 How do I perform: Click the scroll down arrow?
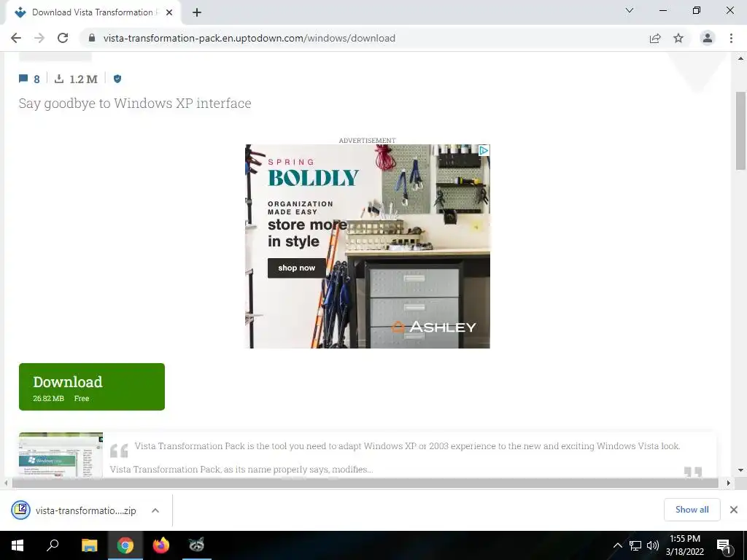point(740,470)
